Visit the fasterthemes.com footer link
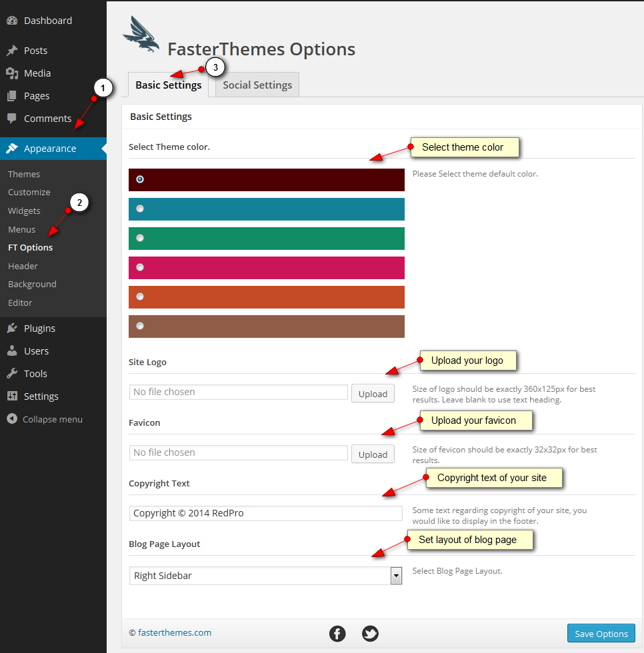This screenshot has width=644, height=653. [175, 632]
